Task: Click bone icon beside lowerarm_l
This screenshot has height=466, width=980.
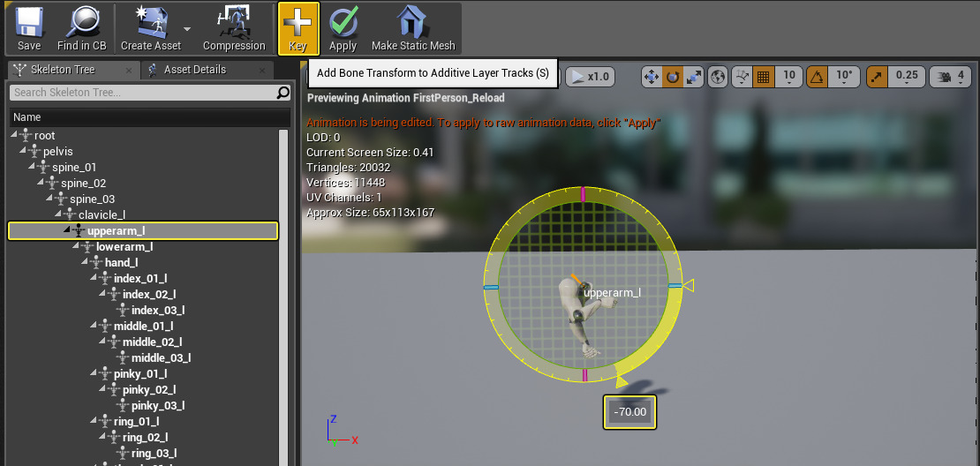Action: click(87, 247)
